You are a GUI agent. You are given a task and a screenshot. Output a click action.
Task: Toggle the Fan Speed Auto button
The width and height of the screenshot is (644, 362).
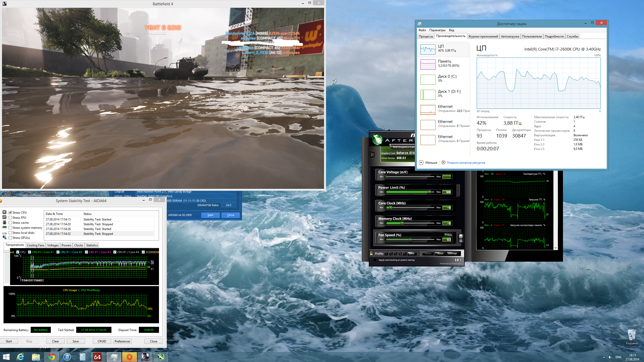(448, 235)
